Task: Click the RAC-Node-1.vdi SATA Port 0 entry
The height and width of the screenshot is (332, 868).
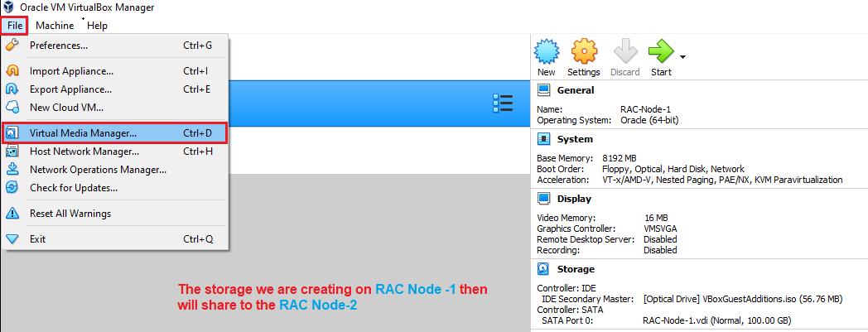Action: coord(716,320)
